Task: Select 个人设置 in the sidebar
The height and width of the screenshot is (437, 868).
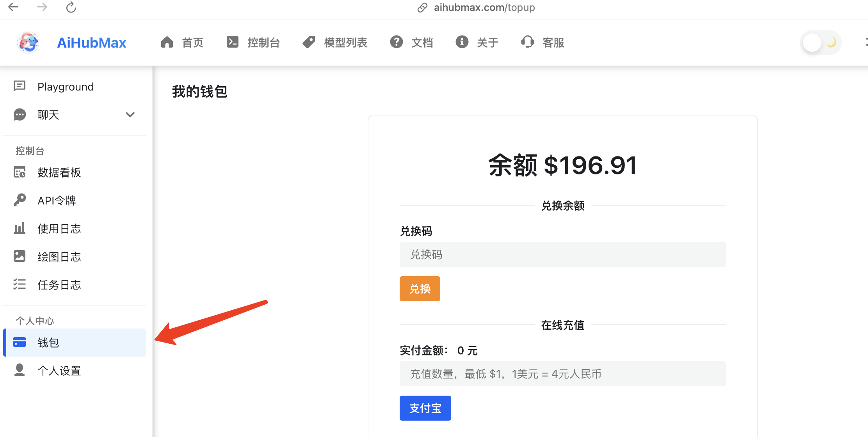Action: 59,371
